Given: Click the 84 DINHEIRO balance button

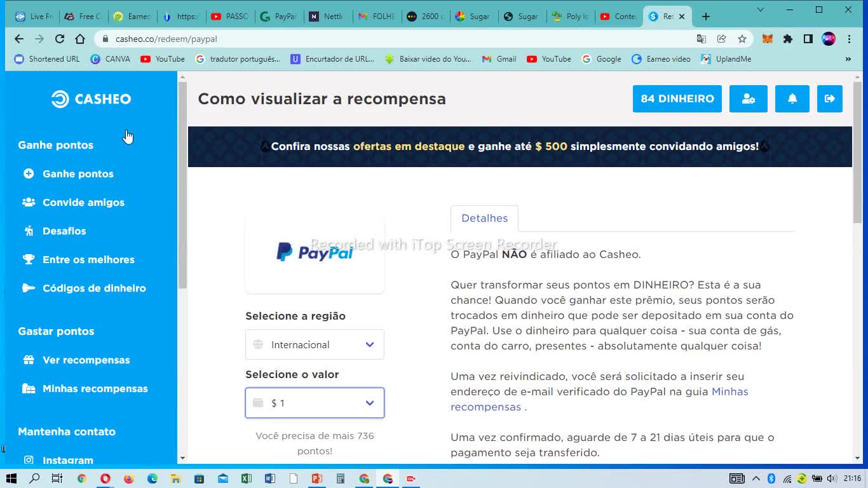Looking at the screenshot, I should pos(677,98).
